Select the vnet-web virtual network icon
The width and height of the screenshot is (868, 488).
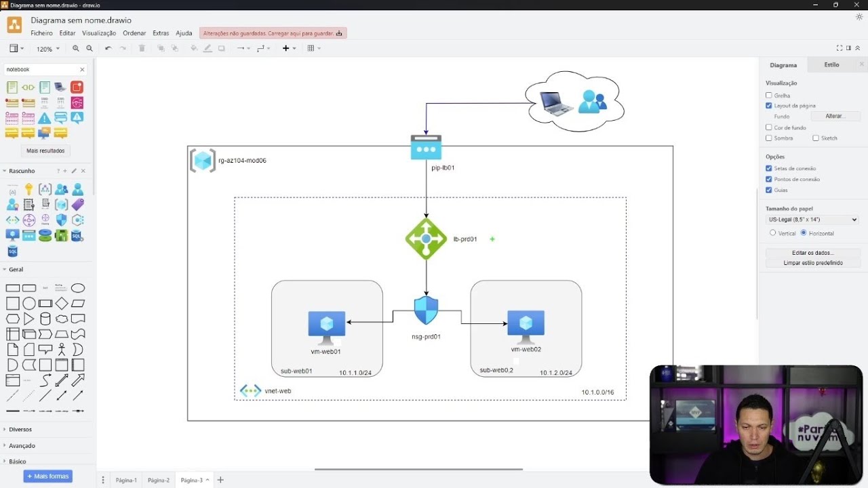[x=250, y=391]
